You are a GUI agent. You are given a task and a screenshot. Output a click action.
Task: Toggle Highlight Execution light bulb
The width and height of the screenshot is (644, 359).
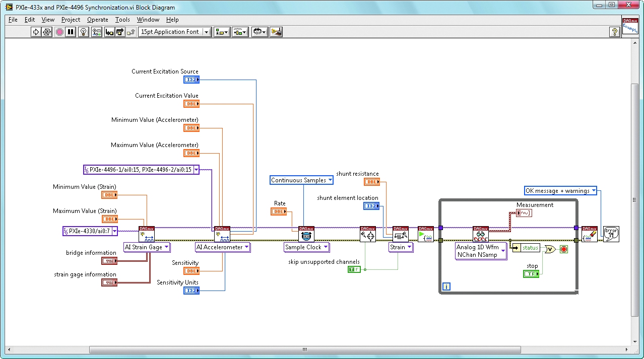(84, 32)
